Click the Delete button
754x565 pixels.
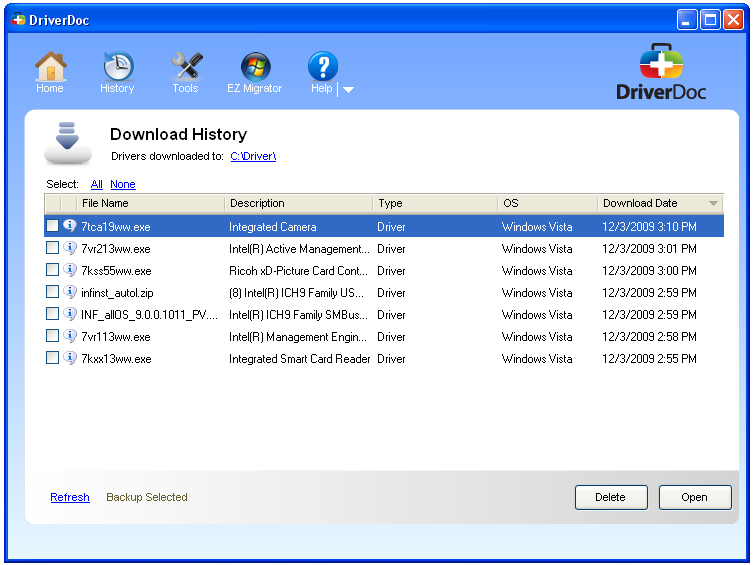tap(611, 497)
